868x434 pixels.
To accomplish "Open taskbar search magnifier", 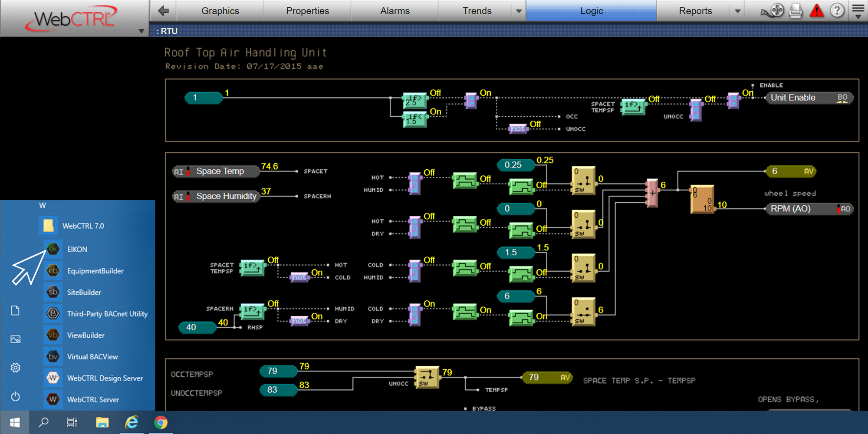I will click(x=43, y=422).
